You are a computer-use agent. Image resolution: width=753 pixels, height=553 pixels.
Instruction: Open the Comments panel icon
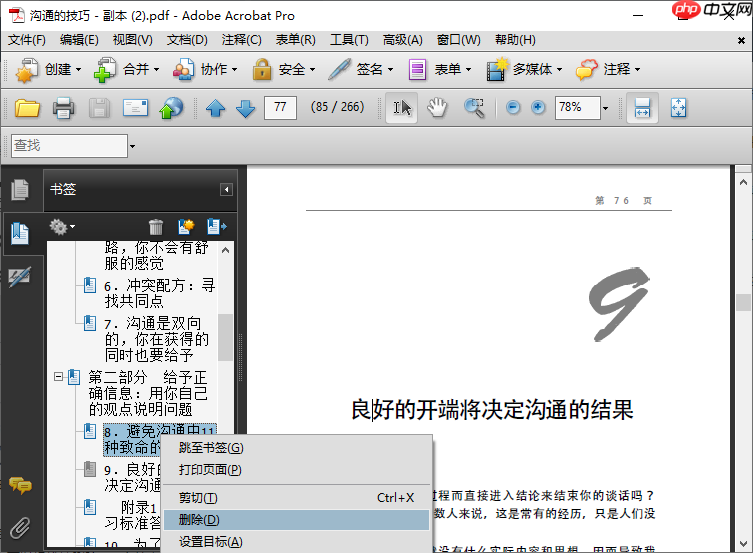pos(20,486)
